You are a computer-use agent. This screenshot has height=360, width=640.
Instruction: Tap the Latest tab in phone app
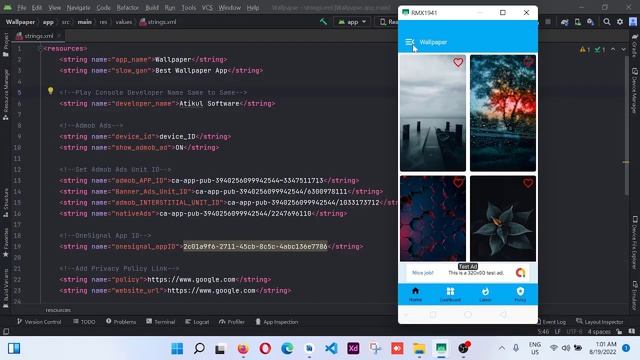click(x=485, y=294)
